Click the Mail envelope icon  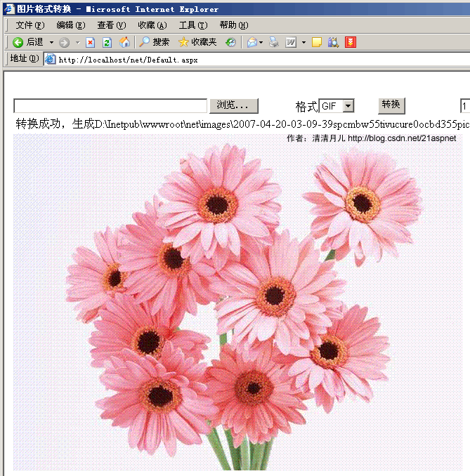[x=252, y=42]
